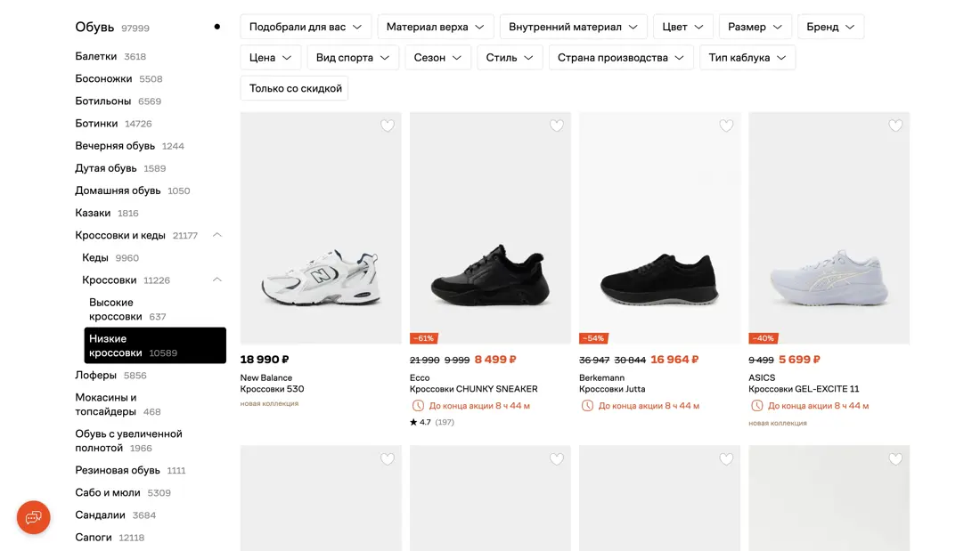Favorite the Ecco Chunky Sneaker with heart icon

pyautogui.click(x=557, y=126)
